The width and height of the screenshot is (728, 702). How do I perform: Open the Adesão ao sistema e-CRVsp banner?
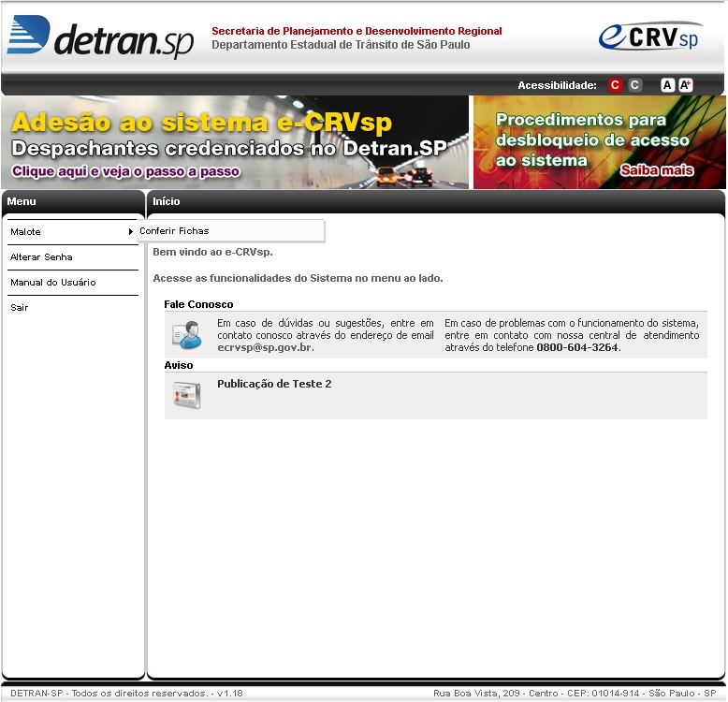pos(235,142)
